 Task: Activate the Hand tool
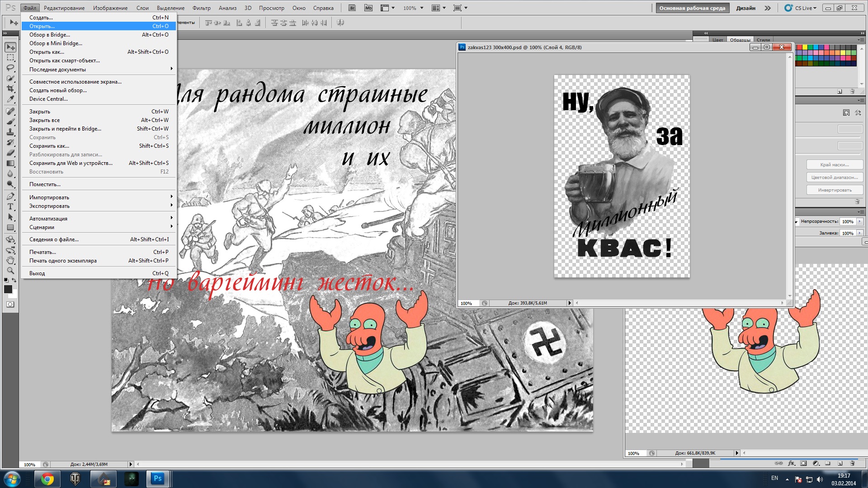tap(10, 260)
